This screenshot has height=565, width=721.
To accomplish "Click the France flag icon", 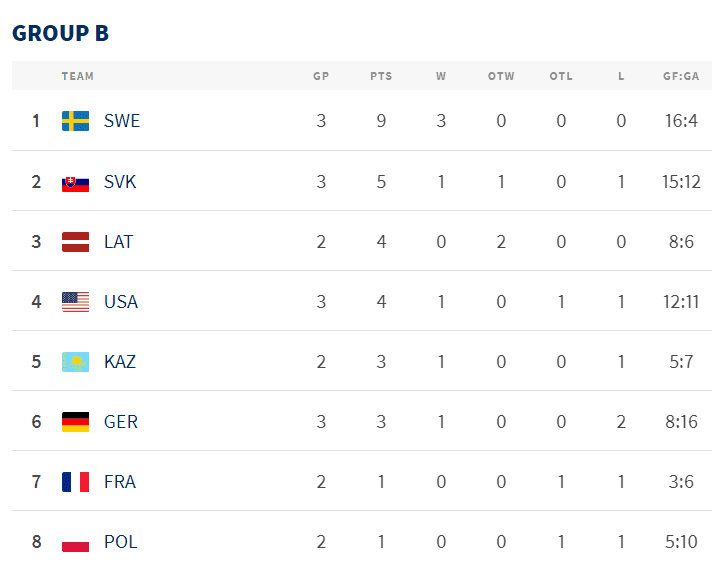I will point(75,481).
